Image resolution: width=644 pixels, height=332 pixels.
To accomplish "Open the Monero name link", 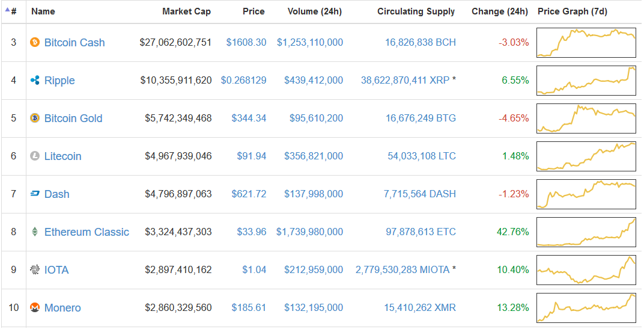I will coord(62,308).
